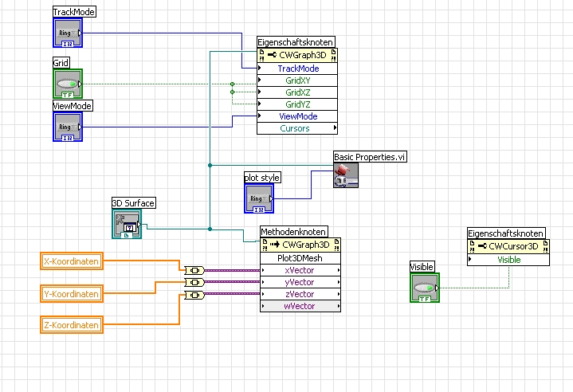
Task: Select the ViewMode ring control terminal
Action: (68, 127)
